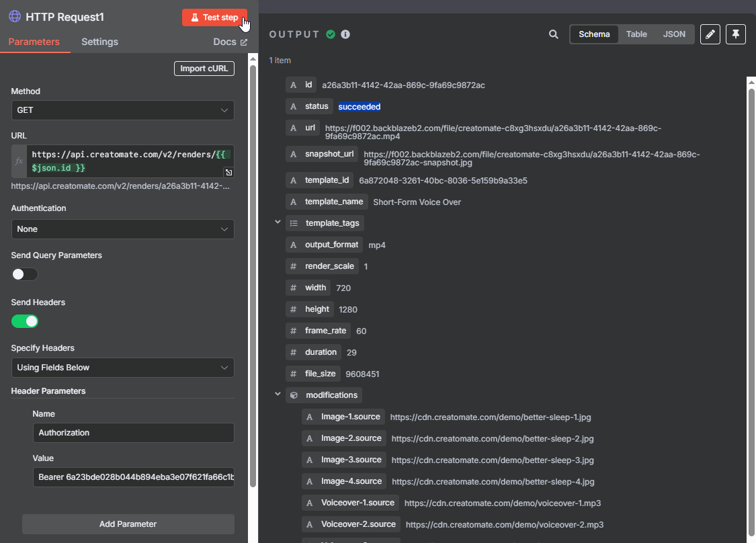The image size is (756, 543).
Task: Click the green success checkmark icon
Action: [331, 34]
